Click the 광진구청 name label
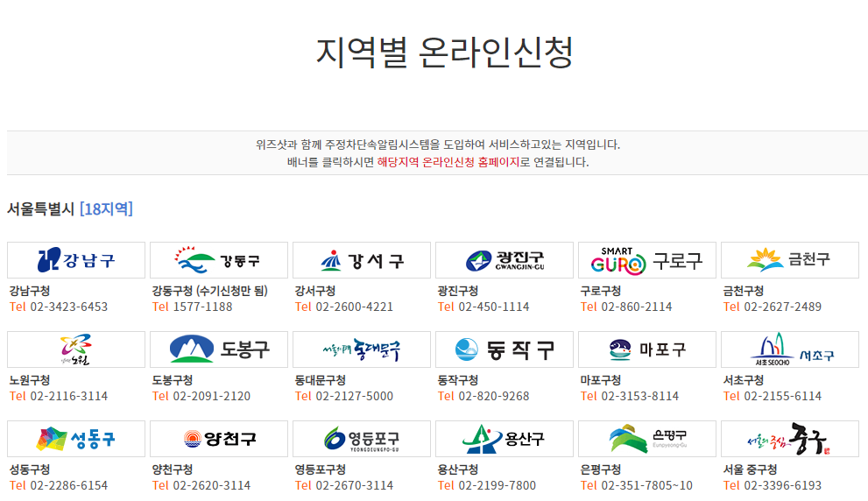Screen dimensions: 868x501 pyautogui.click(x=458, y=291)
